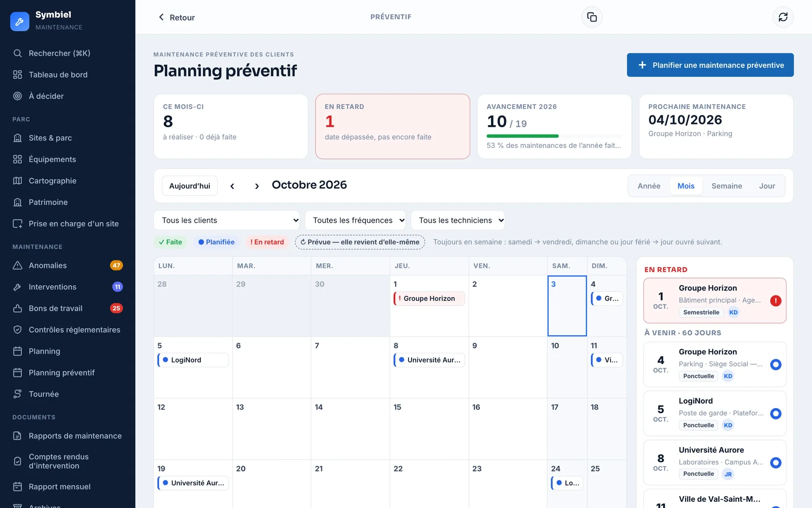Click the Avancement 2026 progress bar
The image size is (812, 508).
554,136
